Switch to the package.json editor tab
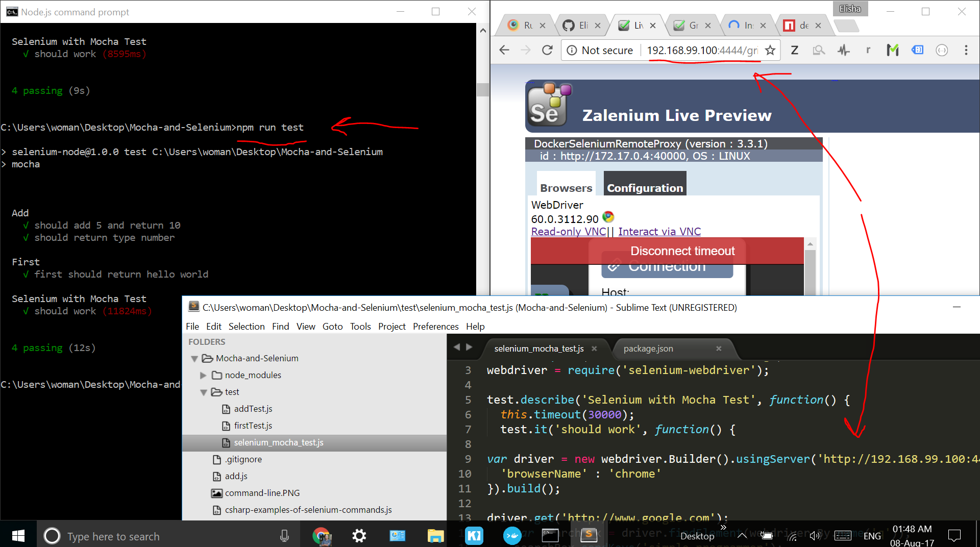Screen dimensions: 980x547 coord(648,349)
